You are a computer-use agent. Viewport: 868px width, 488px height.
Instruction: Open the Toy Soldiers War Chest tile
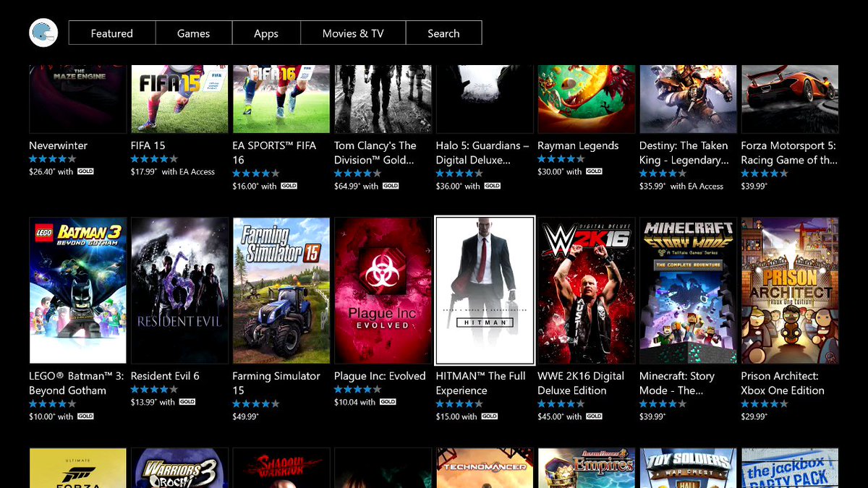(x=688, y=468)
